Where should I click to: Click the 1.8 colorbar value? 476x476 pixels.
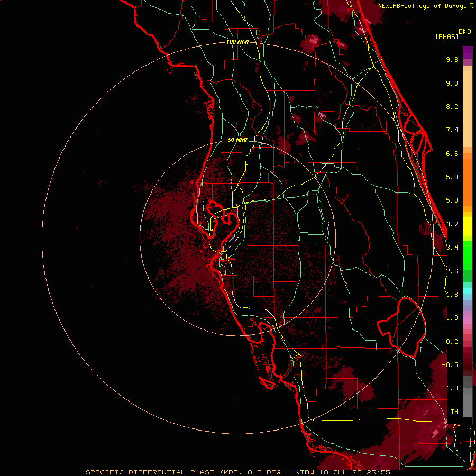pos(453,295)
